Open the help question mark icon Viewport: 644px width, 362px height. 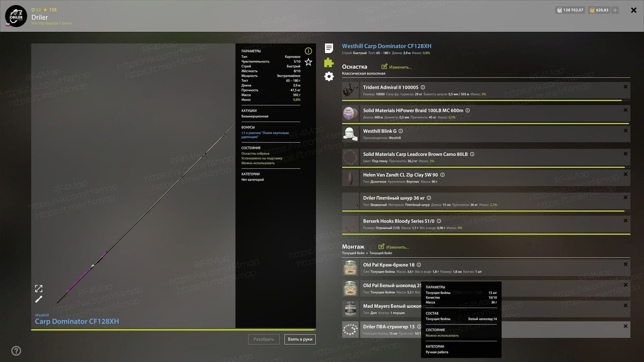click(x=16, y=351)
